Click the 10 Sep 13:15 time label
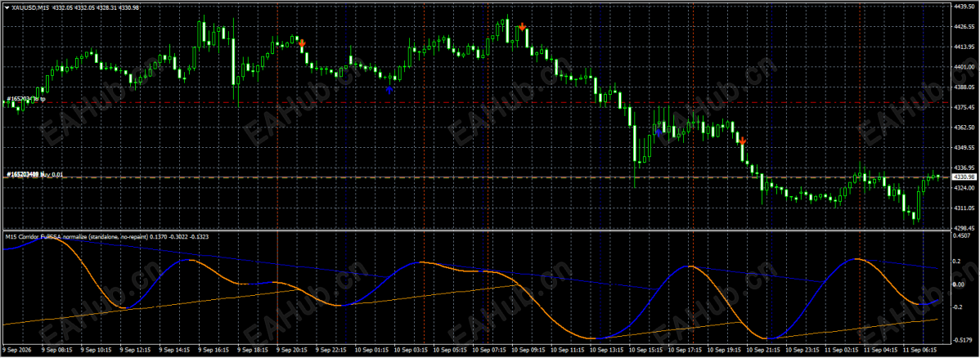980x358 pixels. 608,351
